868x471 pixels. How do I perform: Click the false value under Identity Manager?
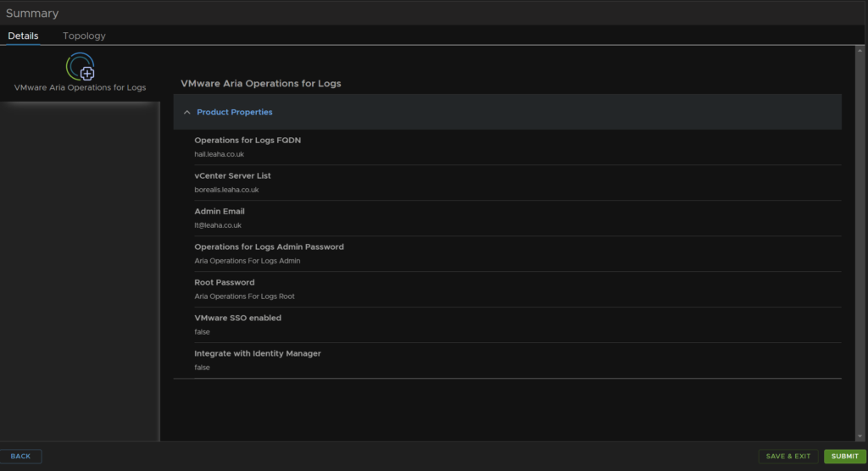pyautogui.click(x=202, y=368)
